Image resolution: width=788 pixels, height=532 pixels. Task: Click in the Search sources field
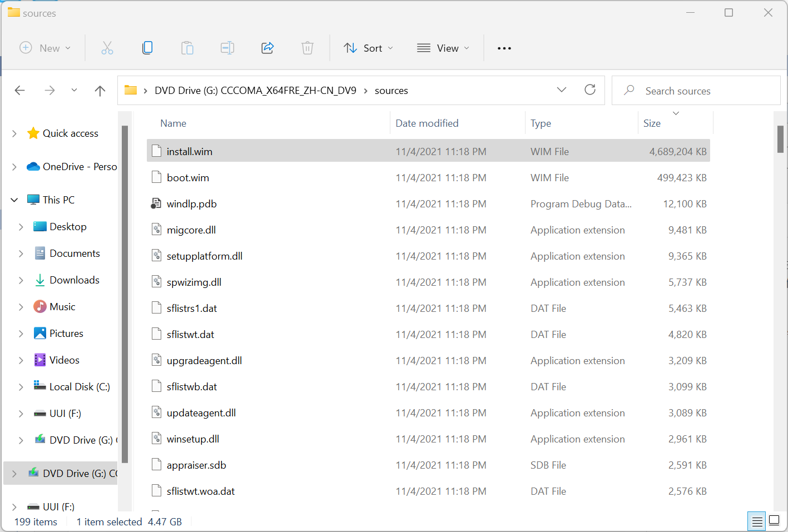tap(696, 91)
